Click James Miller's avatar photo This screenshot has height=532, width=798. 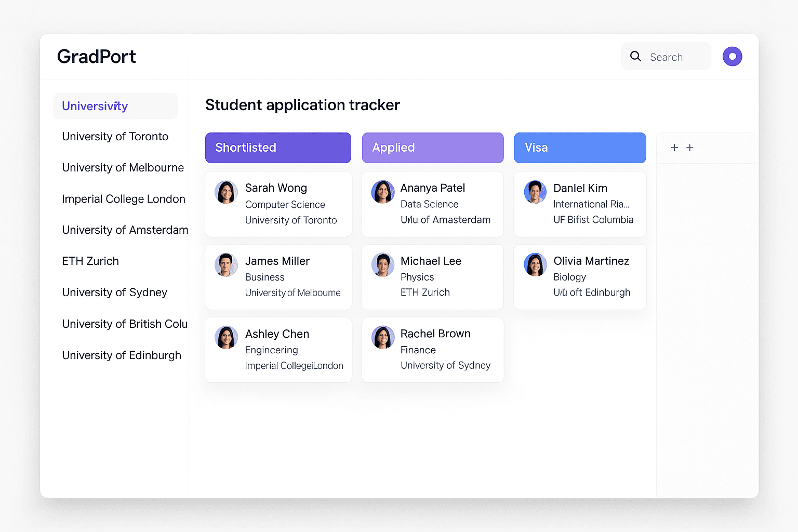tap(226, 265)
